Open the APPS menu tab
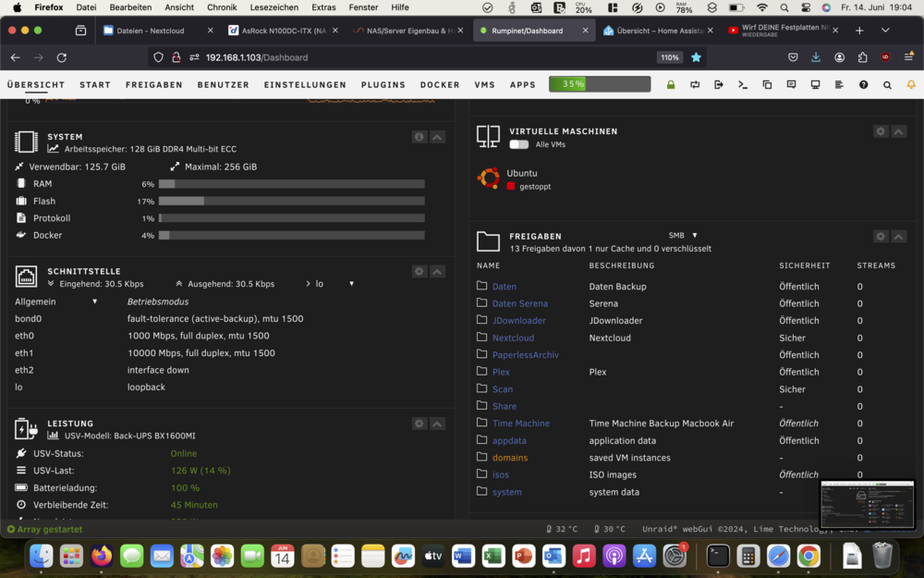 [x=523, y=85]
